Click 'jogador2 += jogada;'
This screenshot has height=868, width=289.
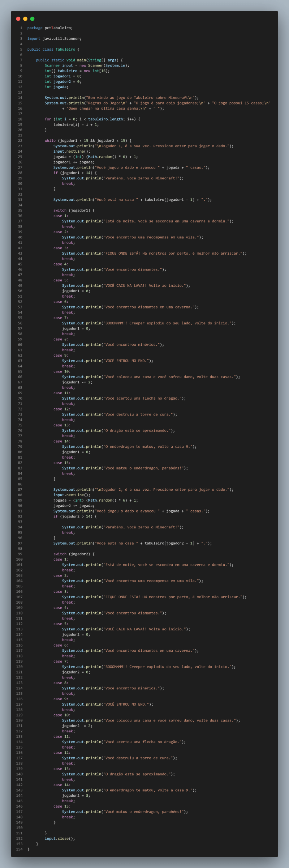point(74,506)
